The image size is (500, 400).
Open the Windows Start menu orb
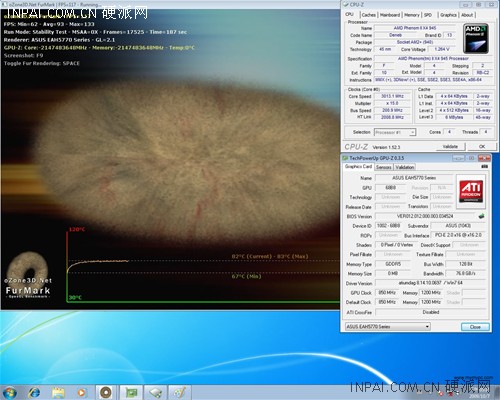pyautogui.click(x=9, y=392)
